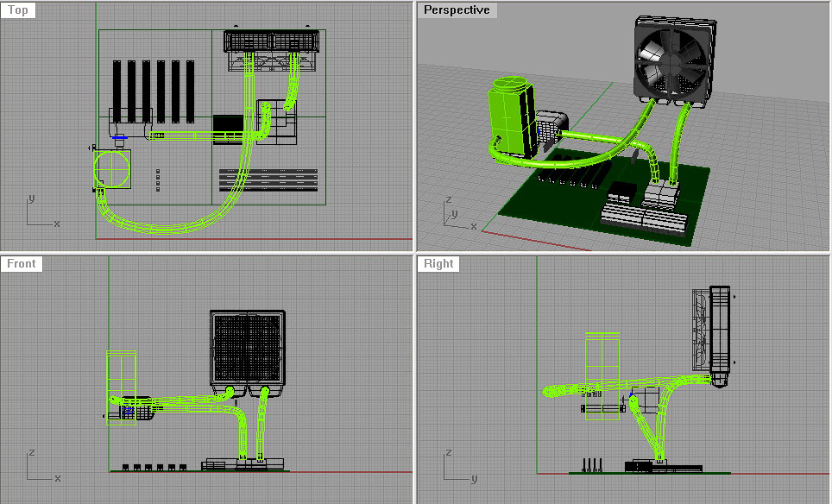This screenshot has width=832, height=504.
Task: Select the green reservoir outline in Front view
Action: click(x=121, y=387)
